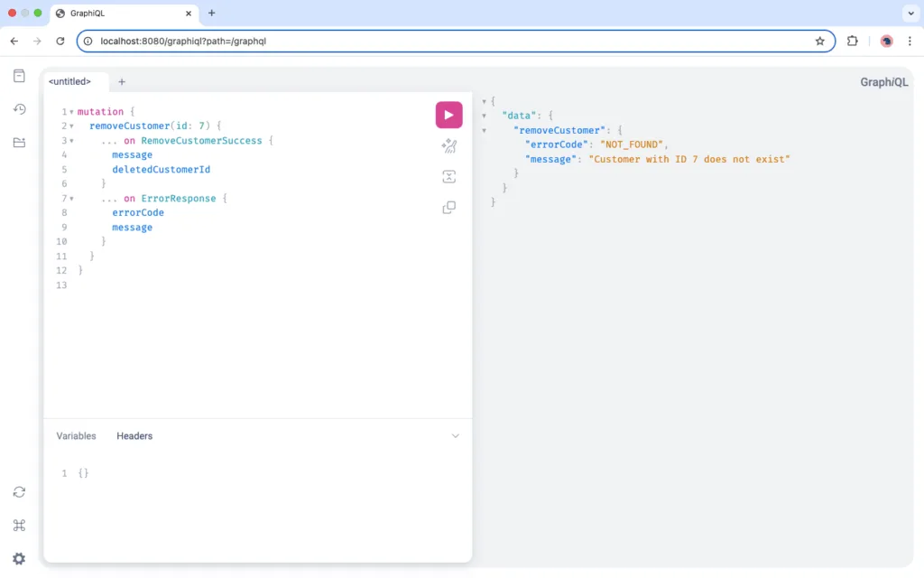Go back in browser history
The width and height of the screenshot is (924, 578).
click(14, 42)
